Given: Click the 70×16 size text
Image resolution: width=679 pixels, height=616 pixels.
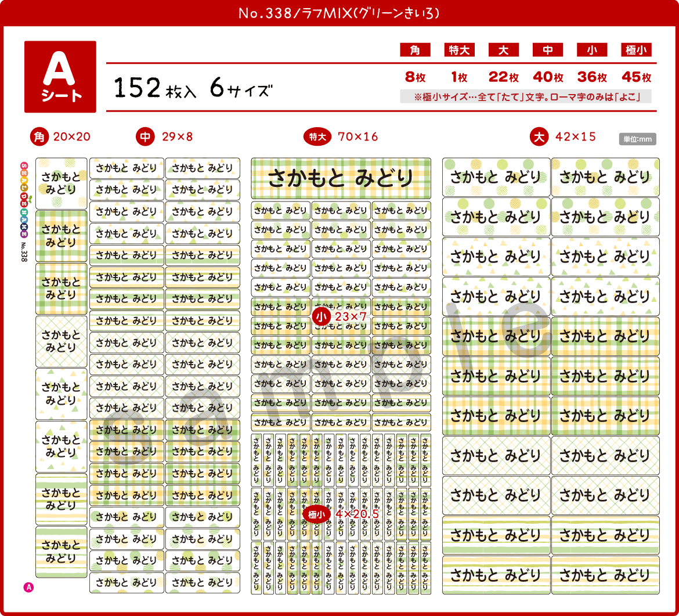Looking at the screenshot, I should click(x=357, y=137).
